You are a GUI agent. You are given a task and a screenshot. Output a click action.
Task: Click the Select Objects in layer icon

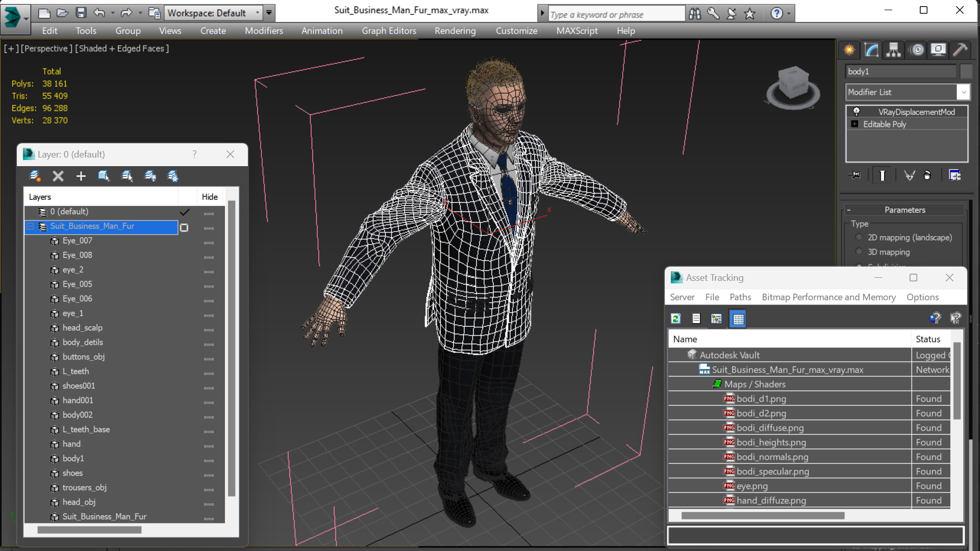click(x=104, y=176)
